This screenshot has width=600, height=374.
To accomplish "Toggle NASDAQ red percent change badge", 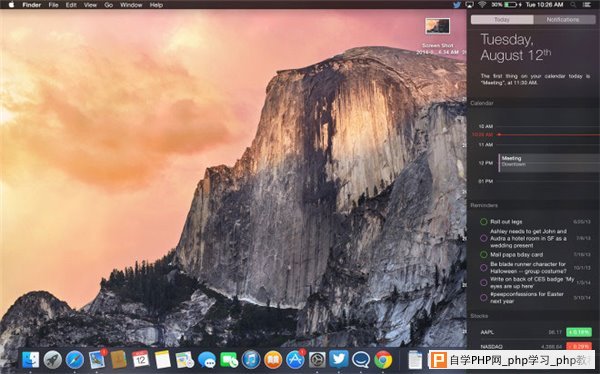I will tap(579, 346).
